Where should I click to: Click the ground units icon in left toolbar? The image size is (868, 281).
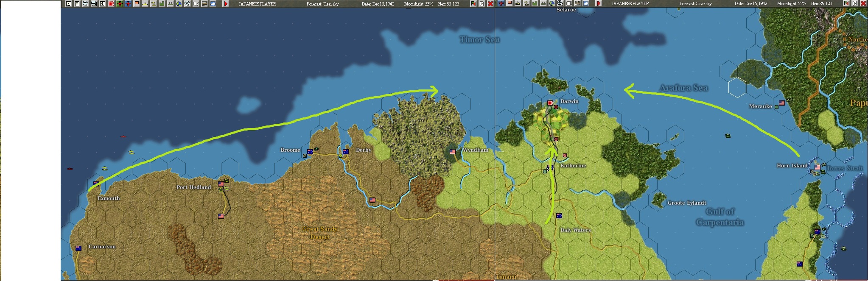(x=171, y=4)
